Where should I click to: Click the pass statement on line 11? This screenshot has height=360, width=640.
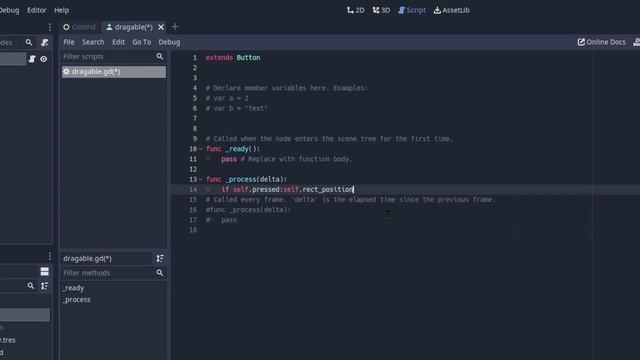click(229, 159)
